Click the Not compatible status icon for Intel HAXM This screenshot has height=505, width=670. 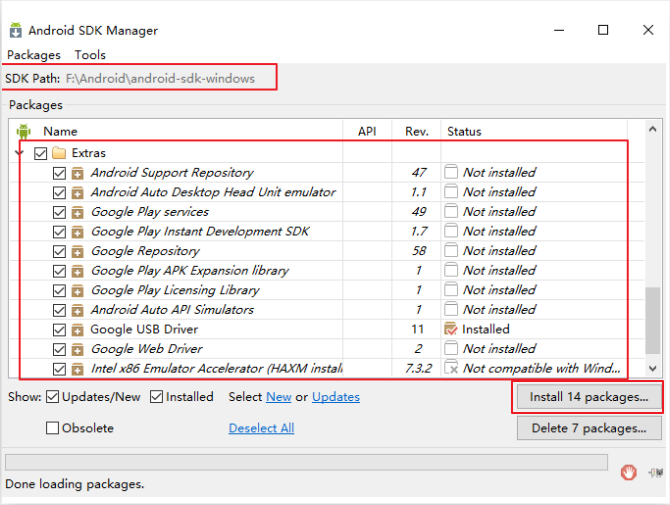451,367
